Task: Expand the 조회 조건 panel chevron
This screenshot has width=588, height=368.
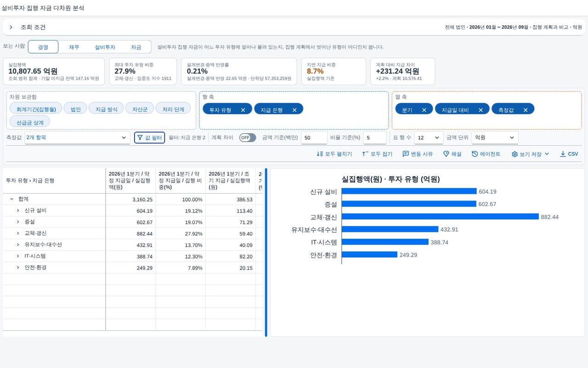Action: click(11, 28)
